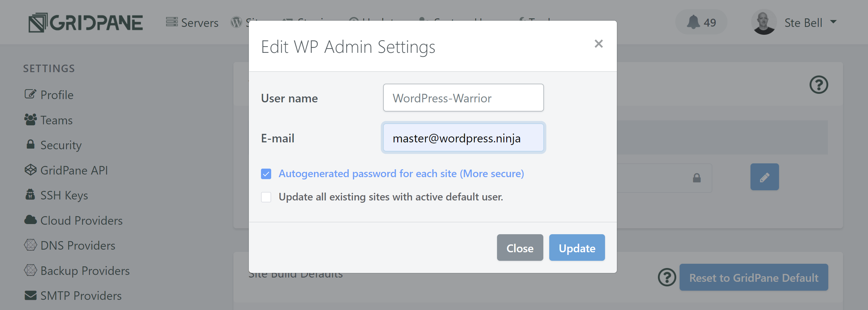
Task: Click the Security padlock icon in the sidebar
Action: pos(30,144)
